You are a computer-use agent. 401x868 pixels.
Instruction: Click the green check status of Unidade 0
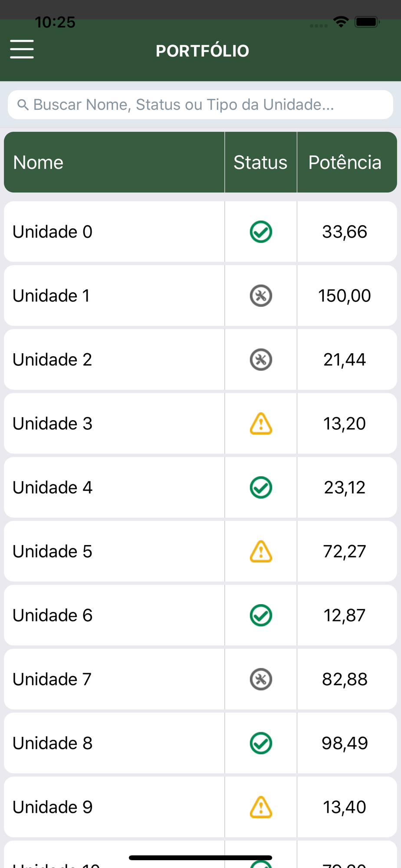point(261,232)
